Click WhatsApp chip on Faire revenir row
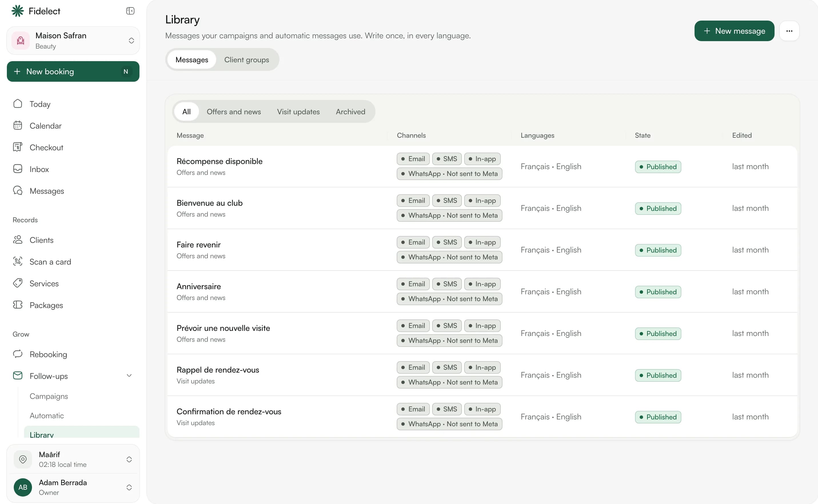 449,257
